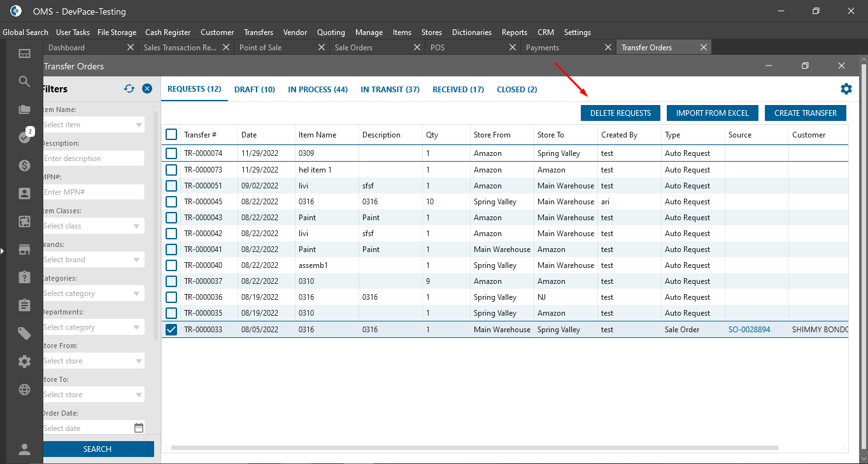Open the SO-0028894 source link
The image size is (868, 464).
pos(749,330)
